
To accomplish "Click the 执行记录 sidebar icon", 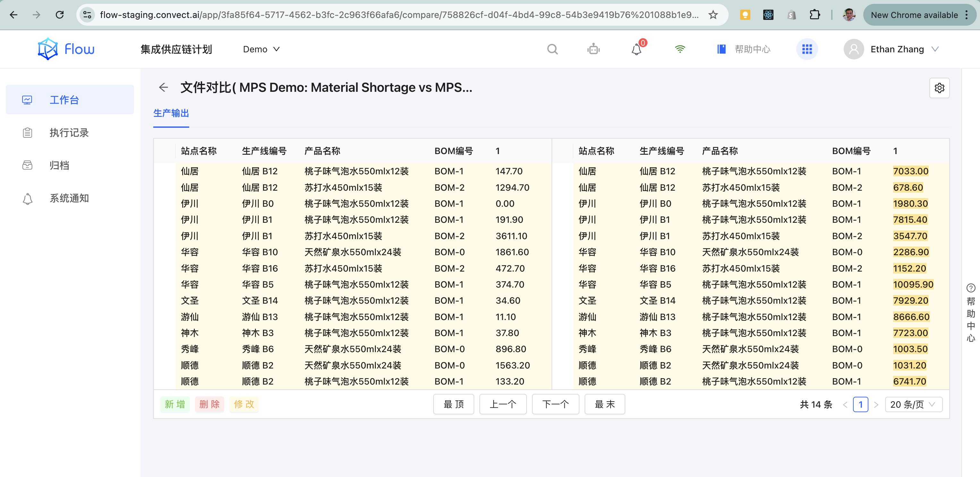I will [28, 133].
